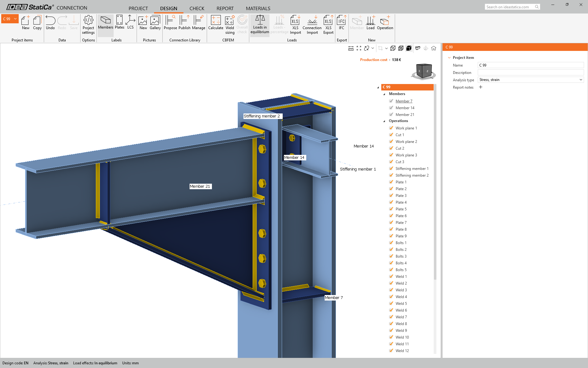
Task: Toggle the Plates labels icon
Action: (x=119, y=22)
